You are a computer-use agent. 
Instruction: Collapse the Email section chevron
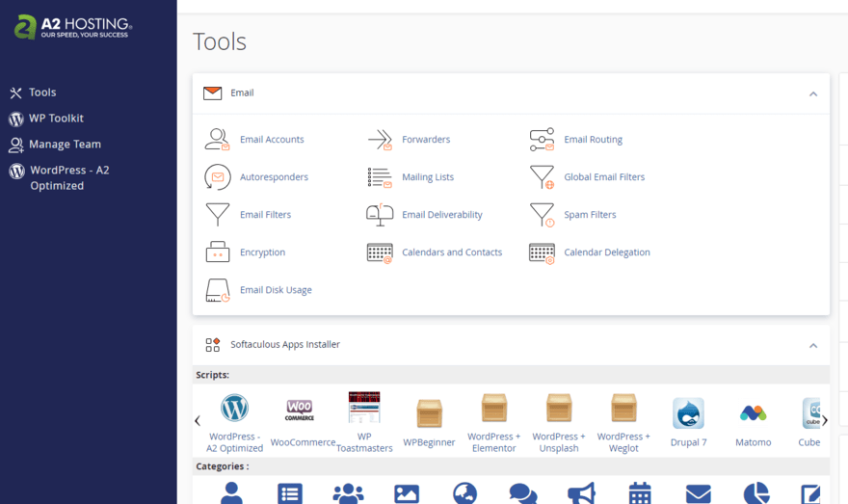click(813, 94)
